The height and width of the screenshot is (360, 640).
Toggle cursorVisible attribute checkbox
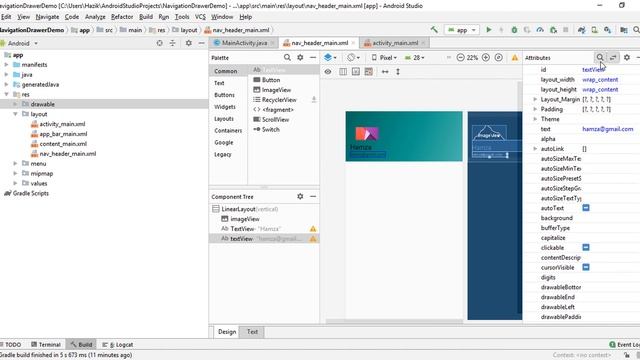click(586, 267)
